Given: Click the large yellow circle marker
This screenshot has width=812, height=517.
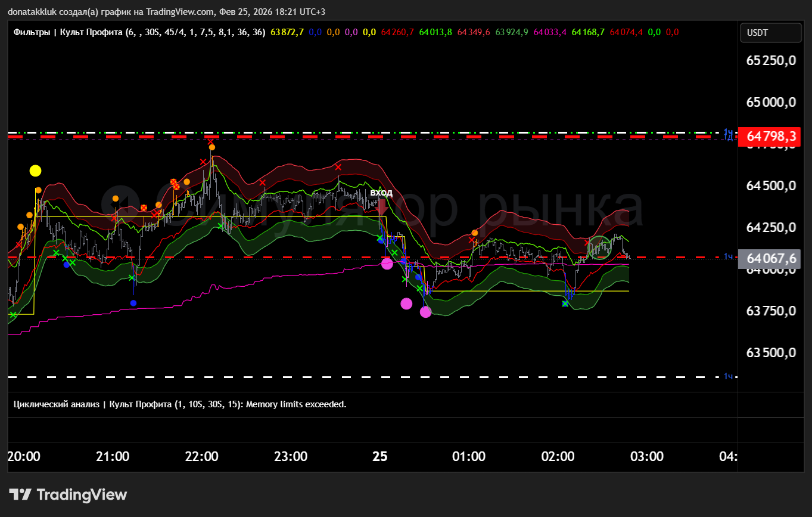Looking at the screenshot, I should (35, 171).
